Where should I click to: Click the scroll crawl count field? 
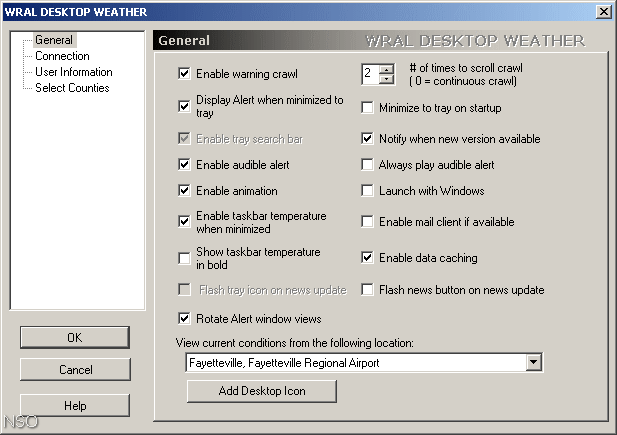click(371, 74)
